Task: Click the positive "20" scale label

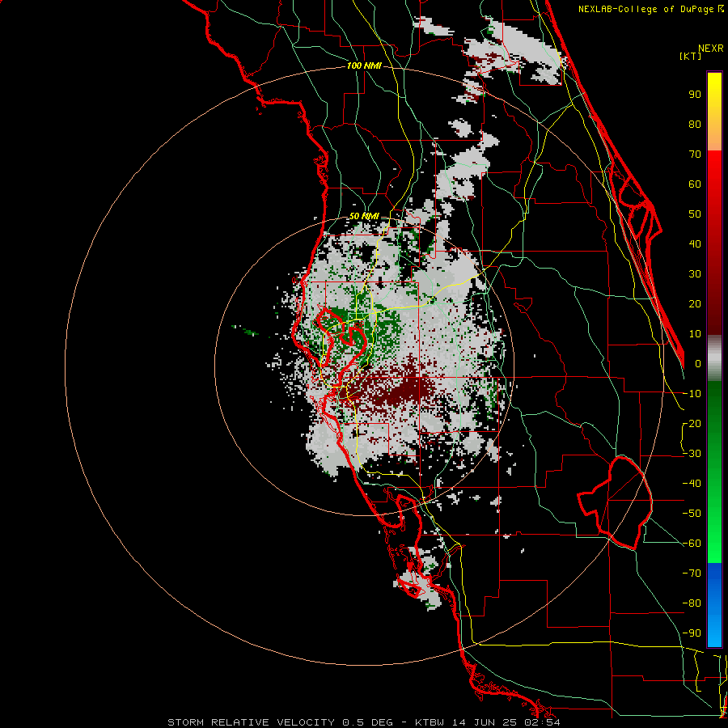Action: point(695,304)
